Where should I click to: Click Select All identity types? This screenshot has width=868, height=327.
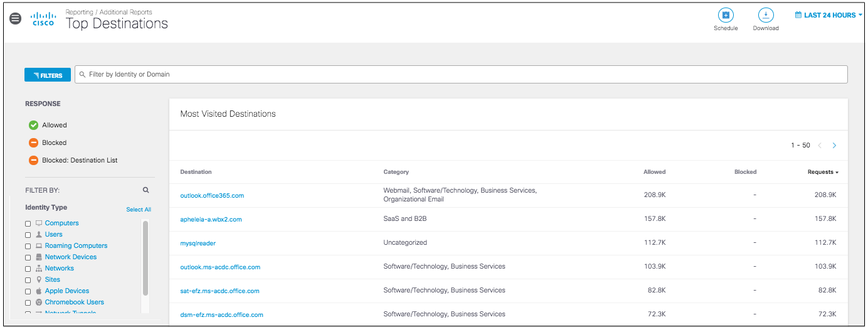click(x=139, y=210)
